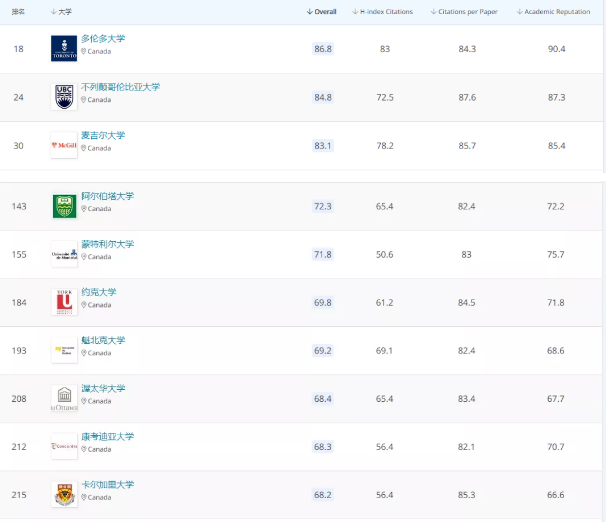
Task: Sort by Overall score column header
Action: (321, 12)
